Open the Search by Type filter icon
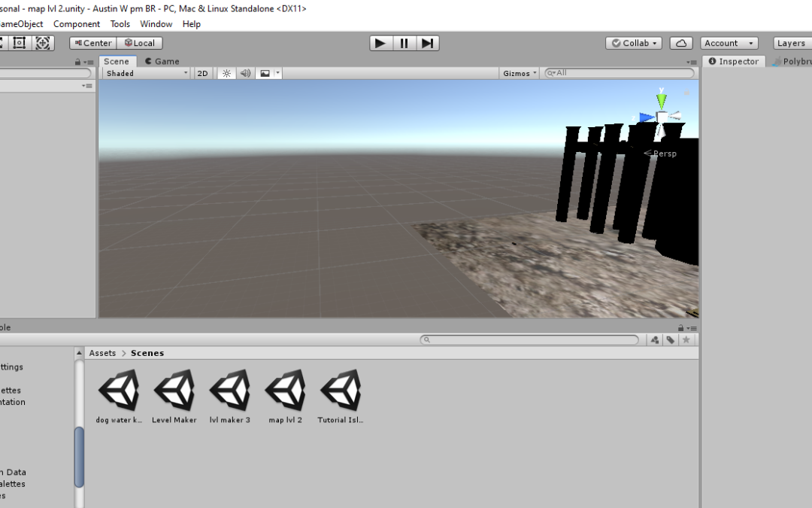Screen dimensions: 812x508 655,340
